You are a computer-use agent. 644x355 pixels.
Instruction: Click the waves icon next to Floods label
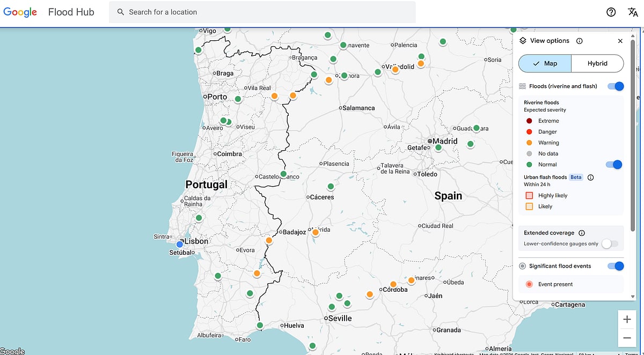point(522,86)
